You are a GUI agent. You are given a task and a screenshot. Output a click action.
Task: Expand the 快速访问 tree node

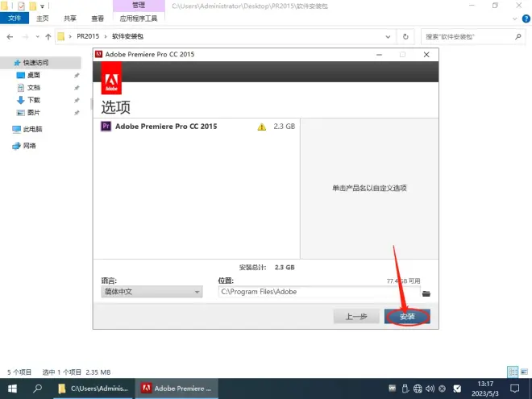(x=6, y=62)
